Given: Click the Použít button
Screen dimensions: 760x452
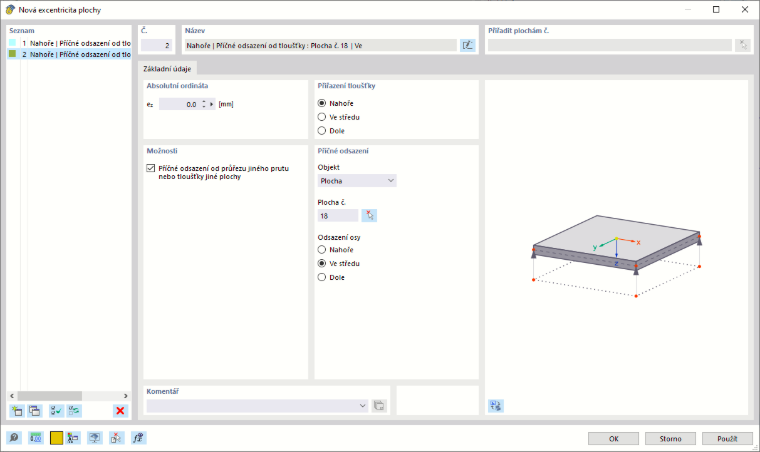Looking at the screenshot, I should [727, 438].
